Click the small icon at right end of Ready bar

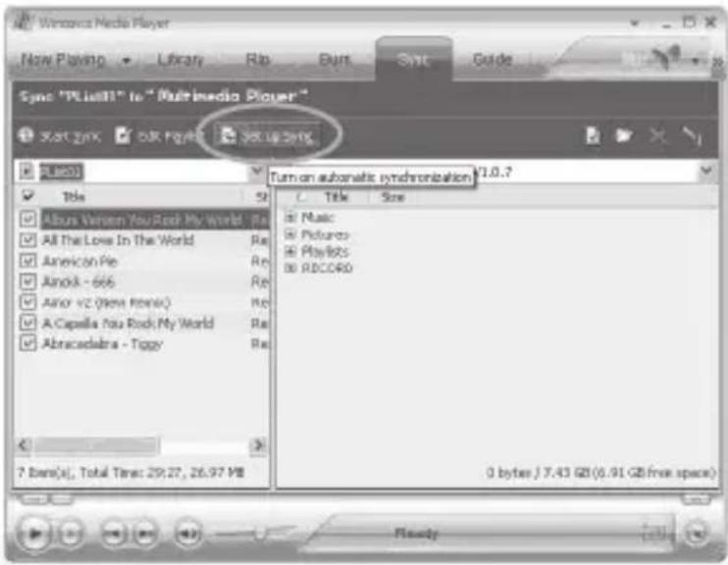[x=655, y=533]
